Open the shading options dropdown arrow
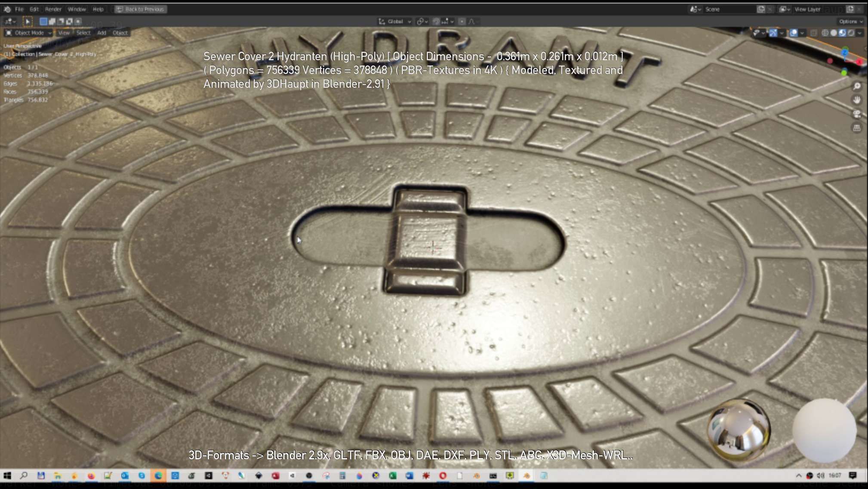The image size is (868, 489). click(859, 33)
